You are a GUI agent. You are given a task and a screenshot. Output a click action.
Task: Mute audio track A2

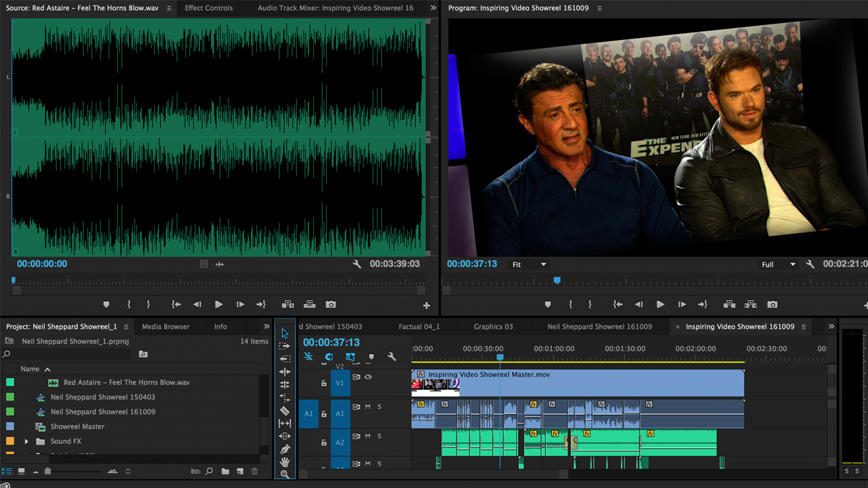(368, 436)
